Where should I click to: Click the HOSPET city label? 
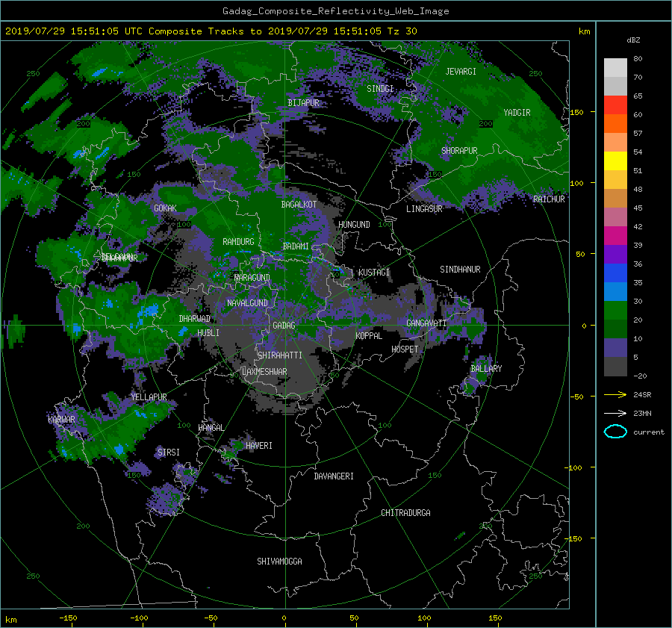(405, 349)
